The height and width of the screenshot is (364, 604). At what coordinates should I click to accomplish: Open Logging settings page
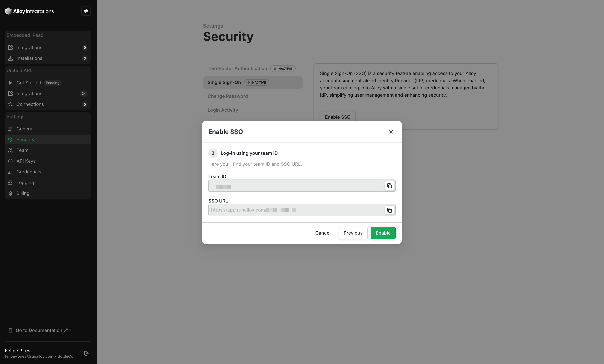pyautogui.click(x=25, y=183)
